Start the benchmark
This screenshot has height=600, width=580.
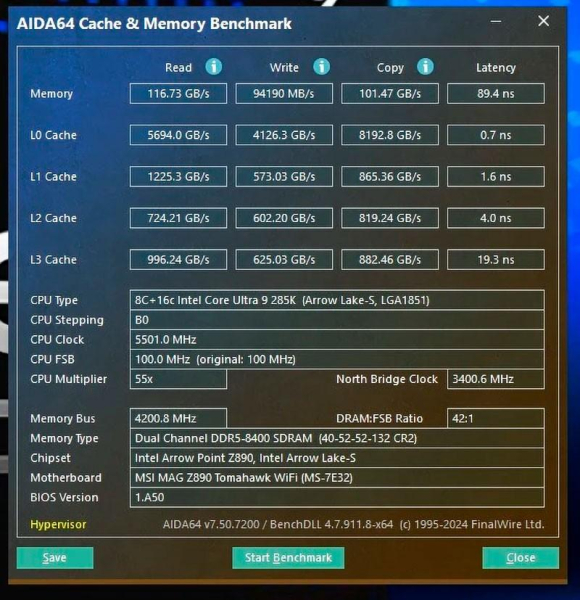pos(288,558)
